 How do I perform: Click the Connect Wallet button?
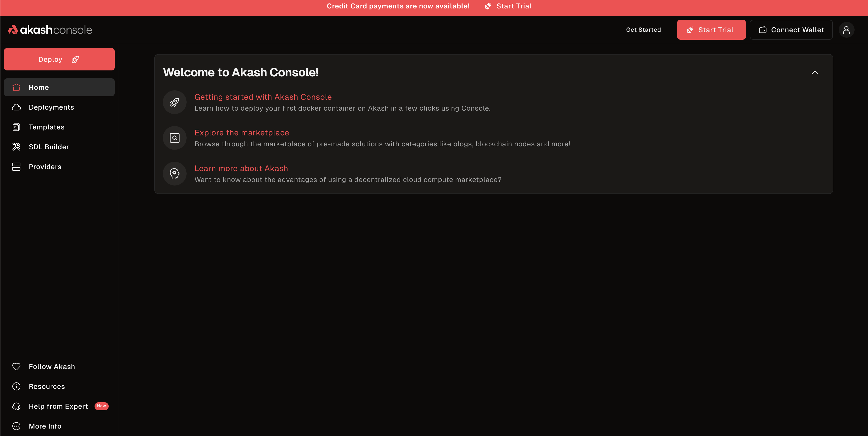791,30
